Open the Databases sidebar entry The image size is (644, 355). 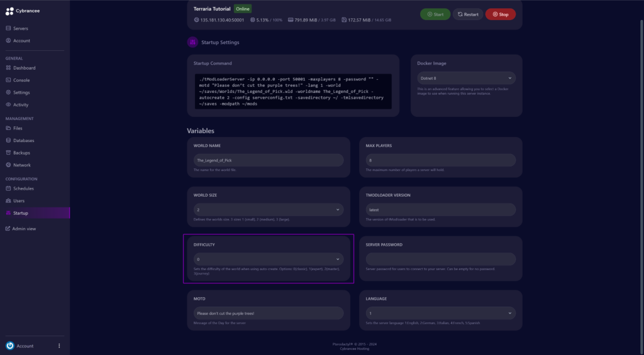(x=23, y=140)
